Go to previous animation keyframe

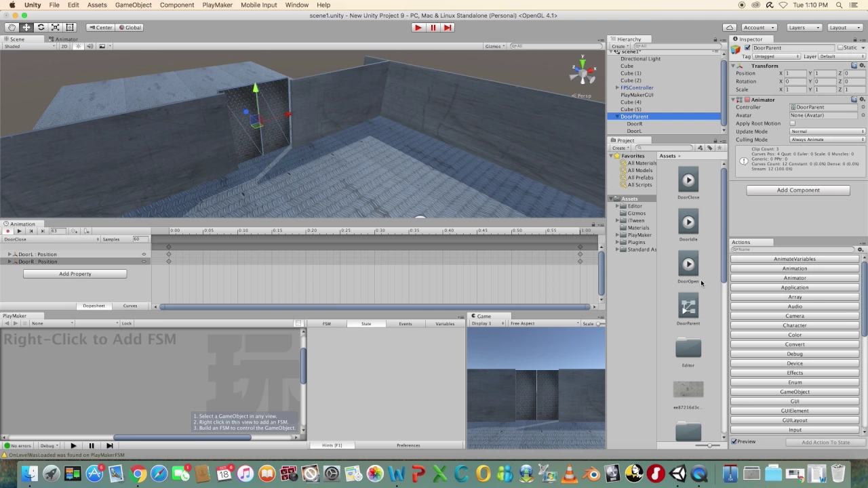(x=31, y=231)
